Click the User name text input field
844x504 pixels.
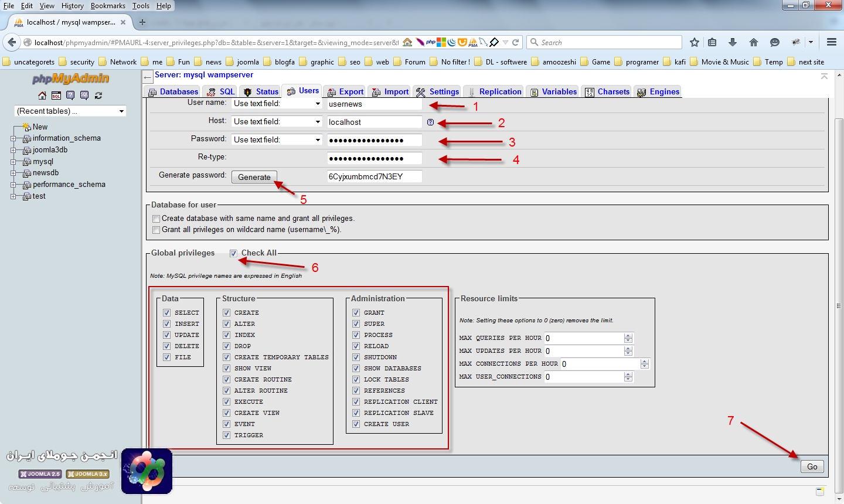(374, 104)
